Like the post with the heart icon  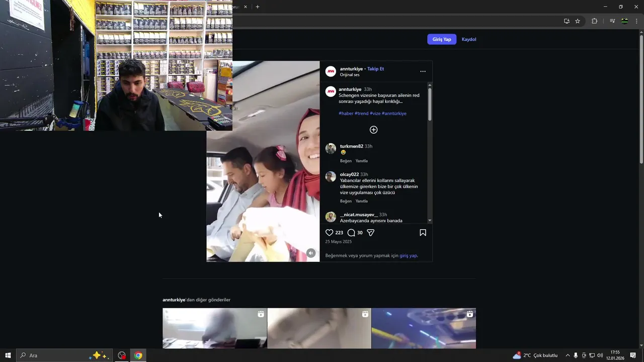pyautogui.click(x=329, y=233)
